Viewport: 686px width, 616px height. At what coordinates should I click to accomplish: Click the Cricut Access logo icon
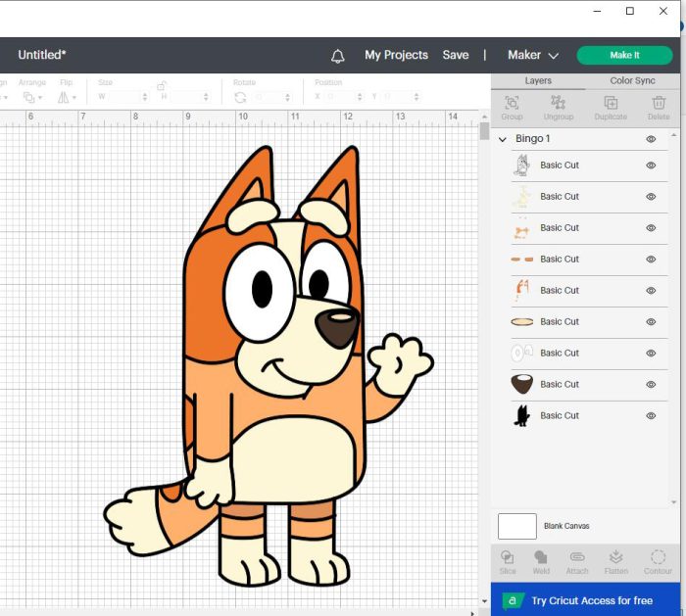point(512,601)
